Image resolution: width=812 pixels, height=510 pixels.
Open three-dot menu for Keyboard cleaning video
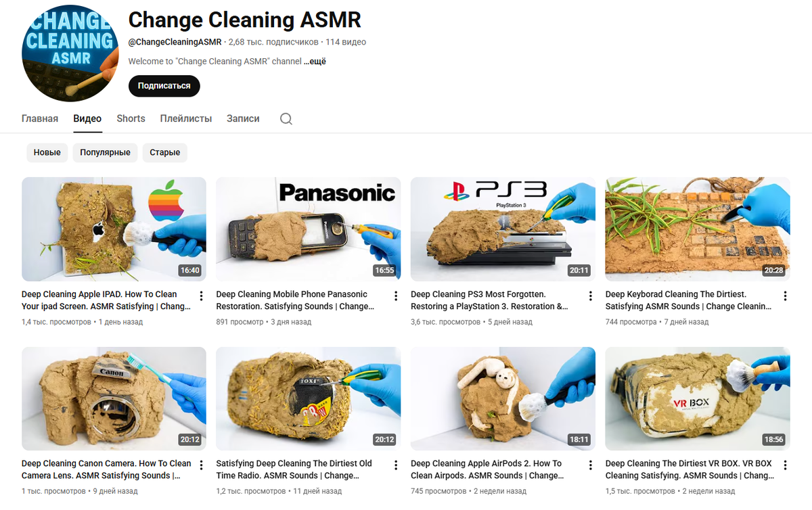coord(785,296)
